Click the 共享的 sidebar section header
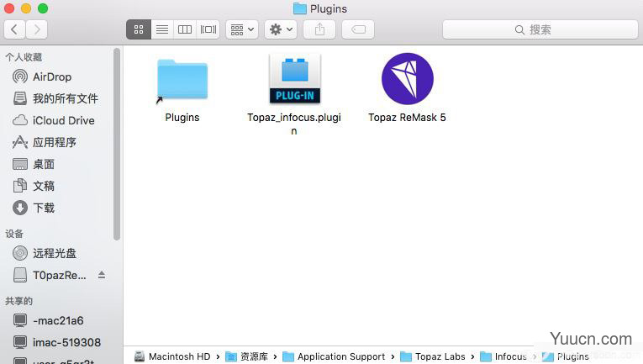The height and width of the screenshot is (364, 643). point(18,301)
